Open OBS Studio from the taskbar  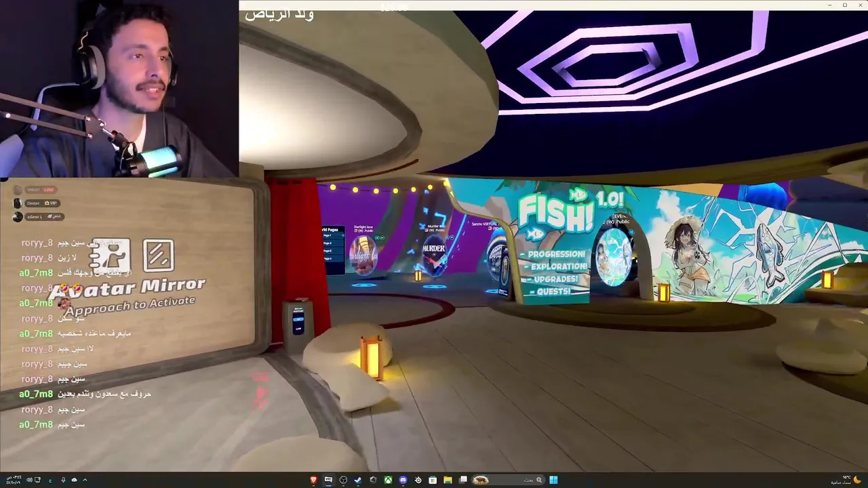343,480
